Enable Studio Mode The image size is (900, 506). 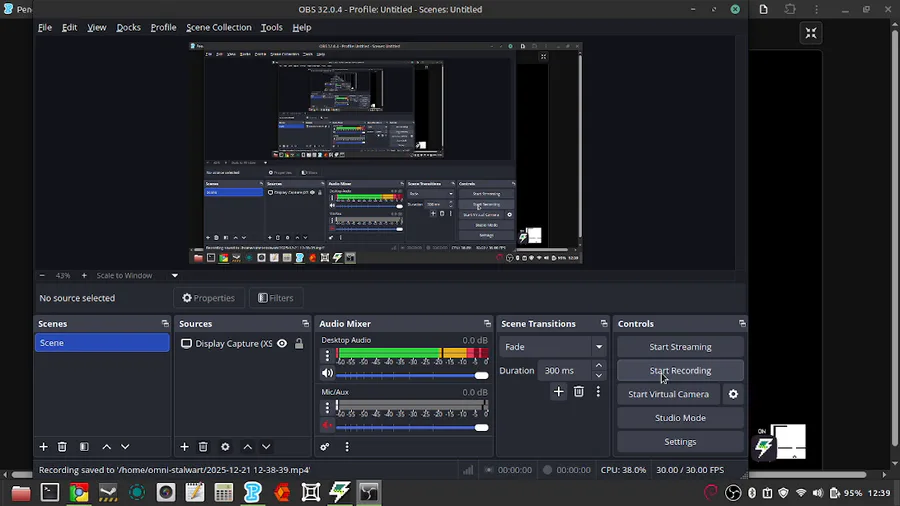pos(680,418)
